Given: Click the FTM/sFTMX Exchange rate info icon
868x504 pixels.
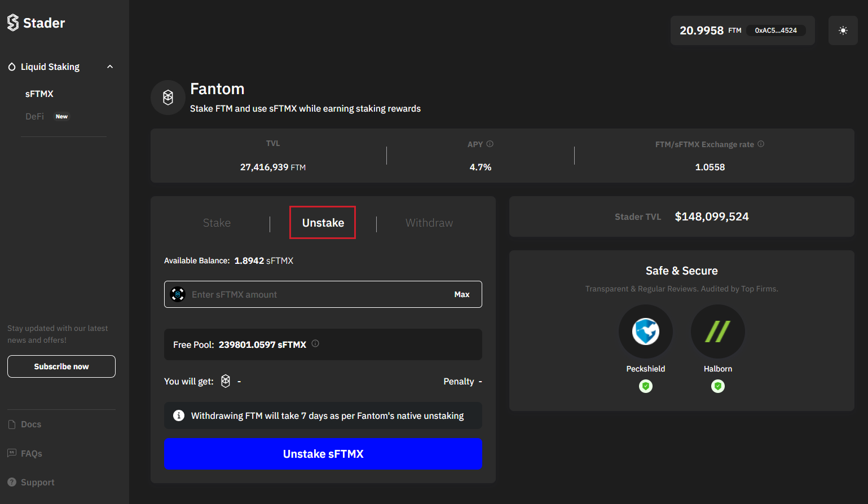Looking at the screenshot, I should pos(761,144).
